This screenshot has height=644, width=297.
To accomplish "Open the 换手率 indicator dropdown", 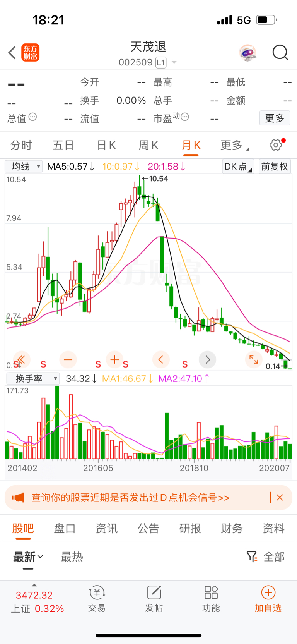I will [x=33, y=378].
